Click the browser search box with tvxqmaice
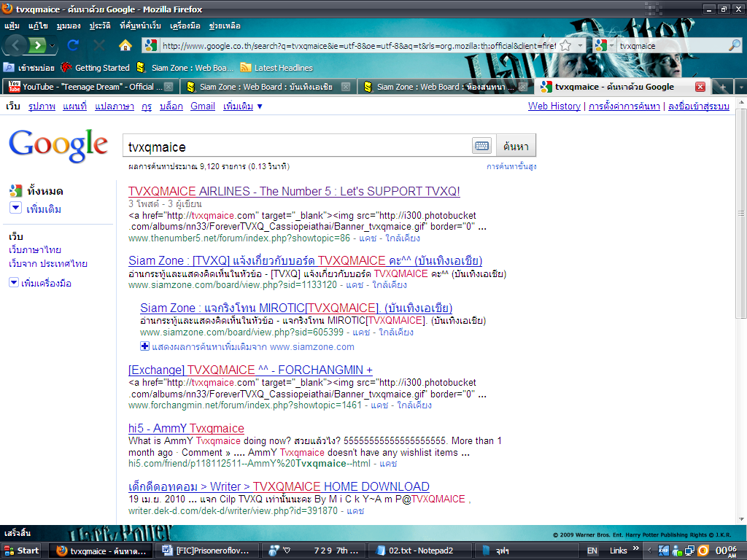The width and height of the screenshot is (747, 560). click(x=672, y=46)
